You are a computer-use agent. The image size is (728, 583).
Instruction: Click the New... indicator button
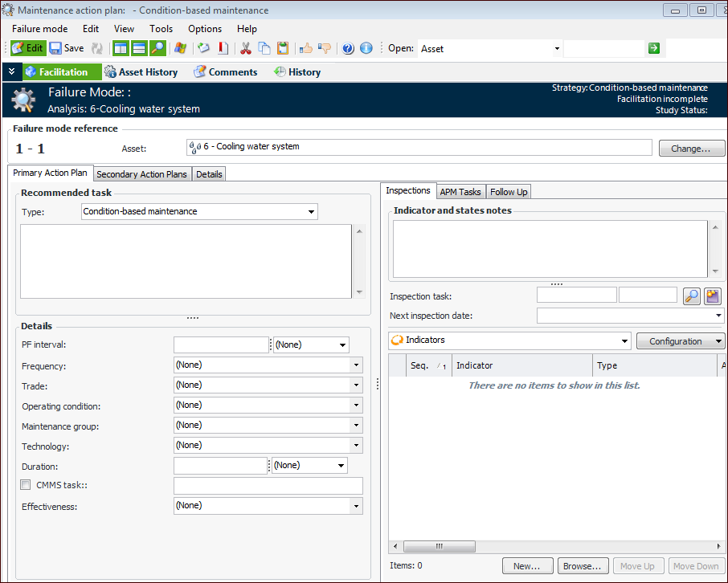click(x=527, y=566)
